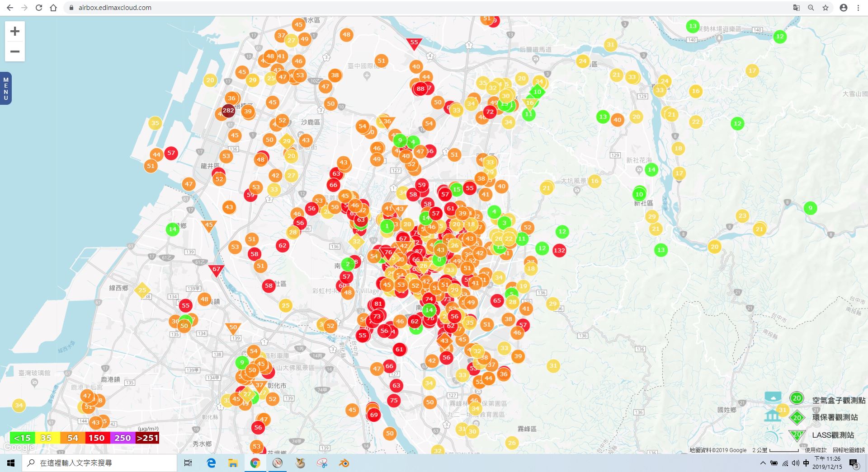The width and height of the screenshot is (868, 472).
Task: Open the notification action center
Action: (854, 463)
